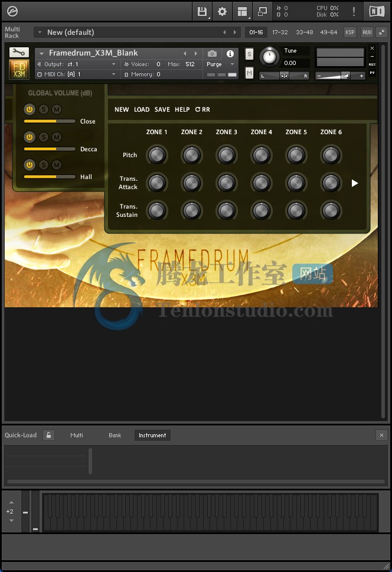Click SAVE in the zone editor
The image size is (392, 572).
162,109
